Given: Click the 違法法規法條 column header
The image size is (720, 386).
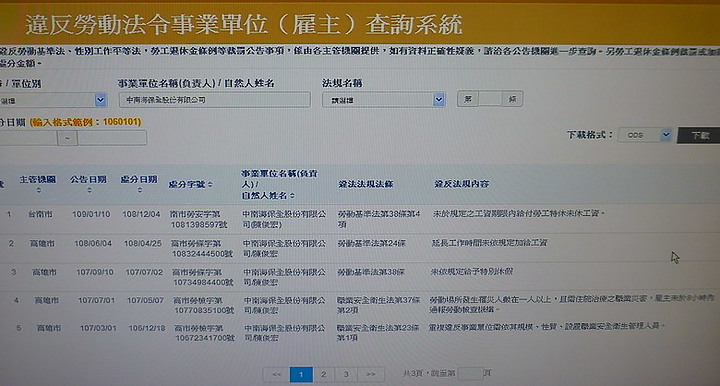Looking at the screenshot, I should pyautogui.click(x=366, y=184).
